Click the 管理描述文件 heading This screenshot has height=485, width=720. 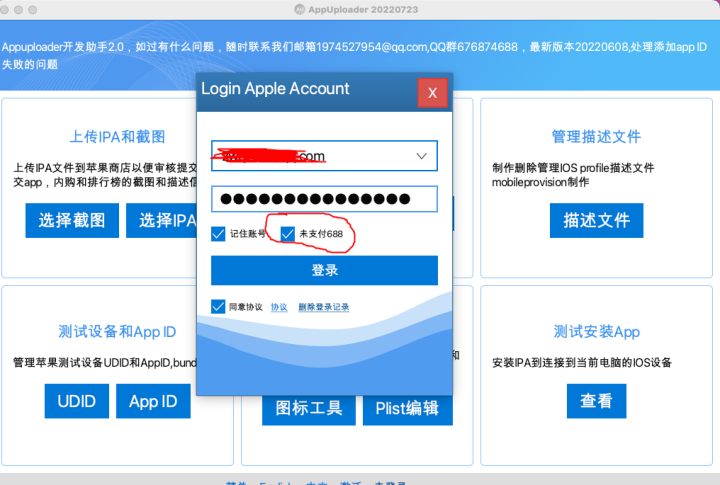[596, 136]
